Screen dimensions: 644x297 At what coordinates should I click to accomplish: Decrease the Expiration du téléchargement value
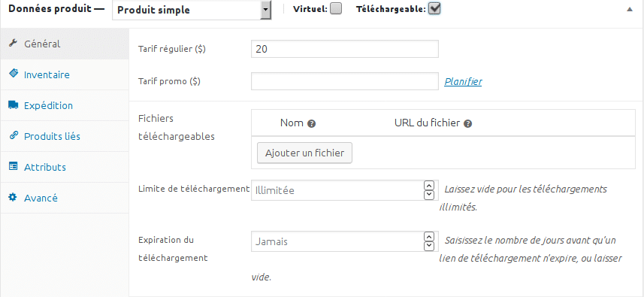429,246
